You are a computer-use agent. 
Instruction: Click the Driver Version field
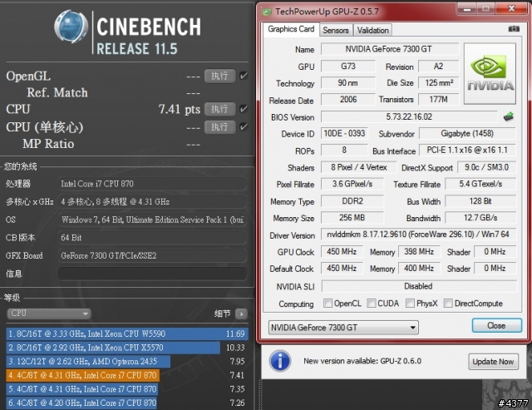418,235
